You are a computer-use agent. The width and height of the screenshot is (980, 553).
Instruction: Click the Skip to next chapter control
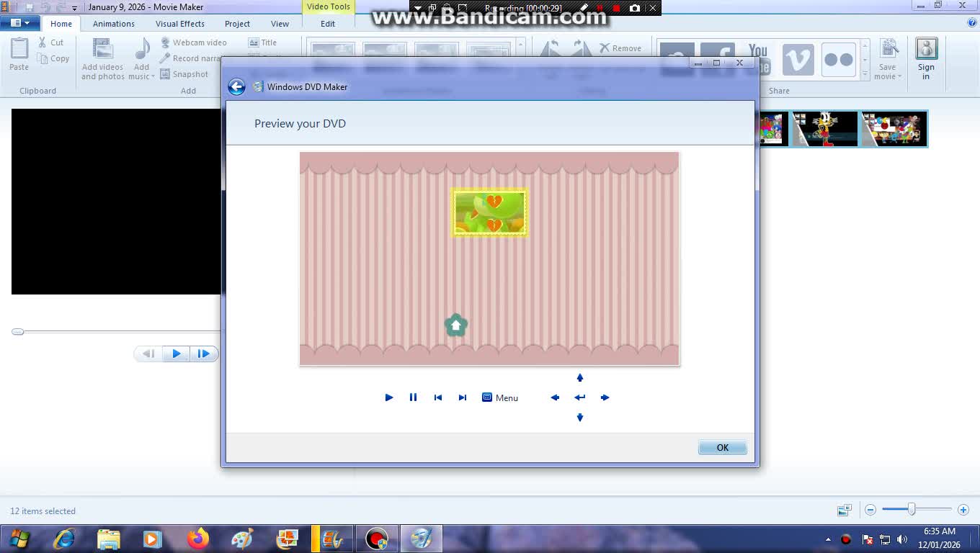[x=462, y=397]
